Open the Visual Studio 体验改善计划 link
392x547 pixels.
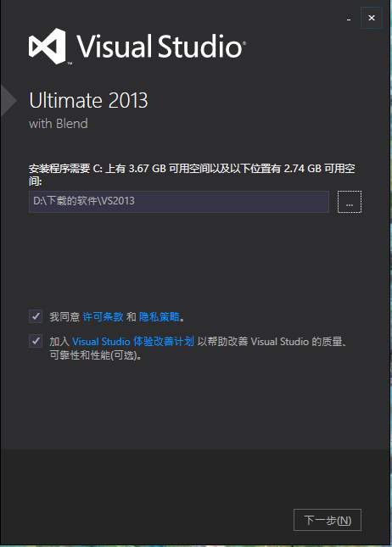[132, 341]
